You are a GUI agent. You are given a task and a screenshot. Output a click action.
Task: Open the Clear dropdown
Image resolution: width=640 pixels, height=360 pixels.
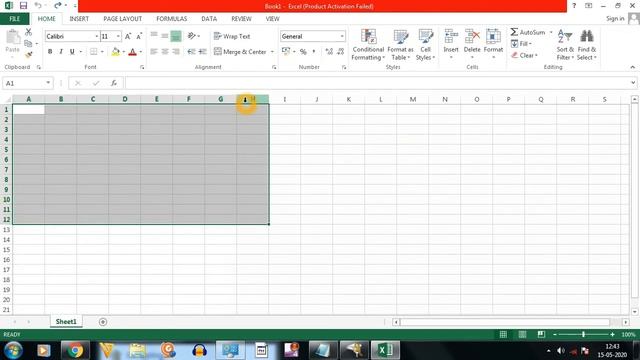524,55
